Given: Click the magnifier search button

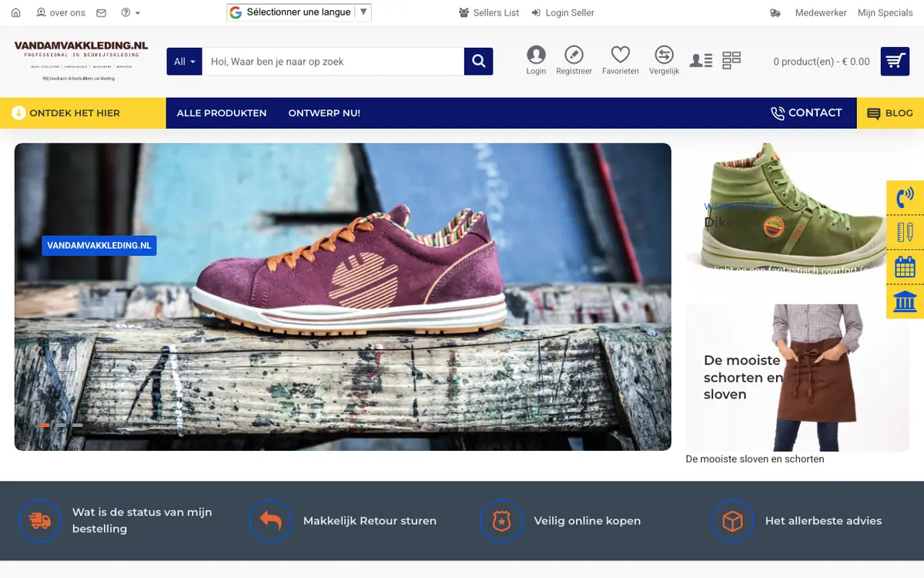Looking at the screenshot, I should pyautogui.click(x=478, y=62).
